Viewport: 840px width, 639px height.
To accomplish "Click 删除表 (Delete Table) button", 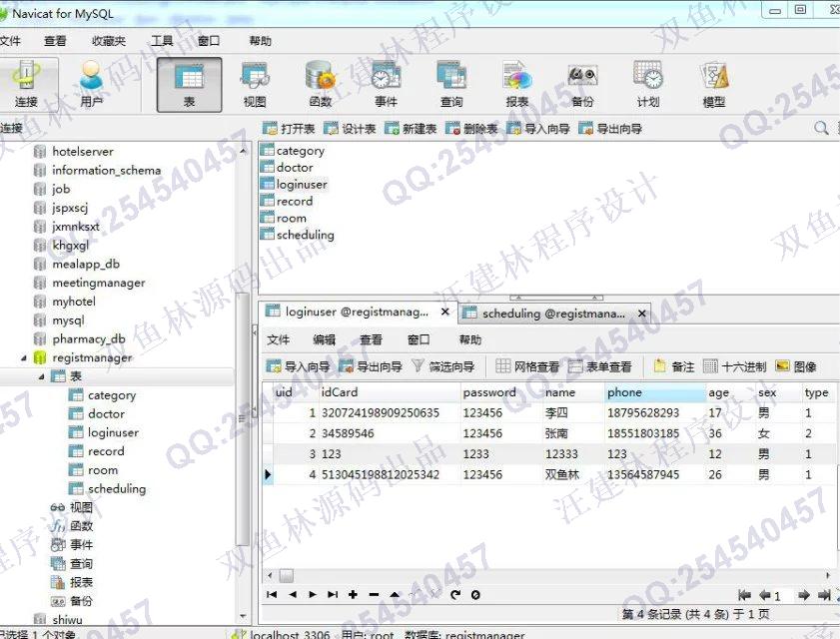I will click(471, 129).
